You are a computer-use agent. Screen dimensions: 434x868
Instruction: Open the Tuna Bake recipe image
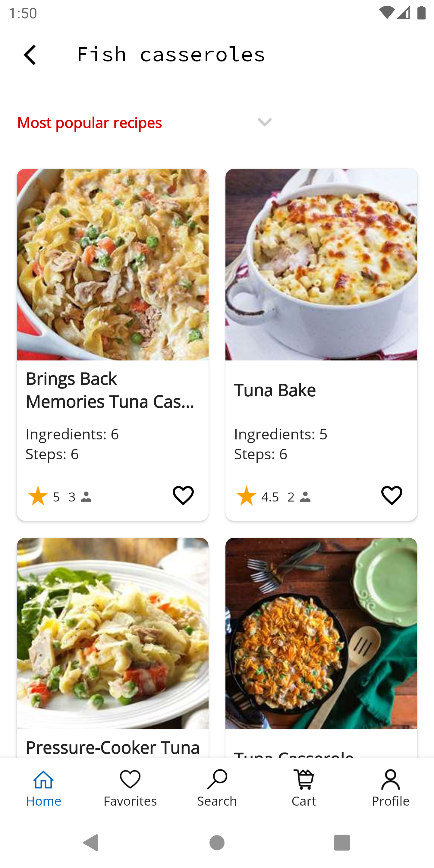click(x=321, y=265)
